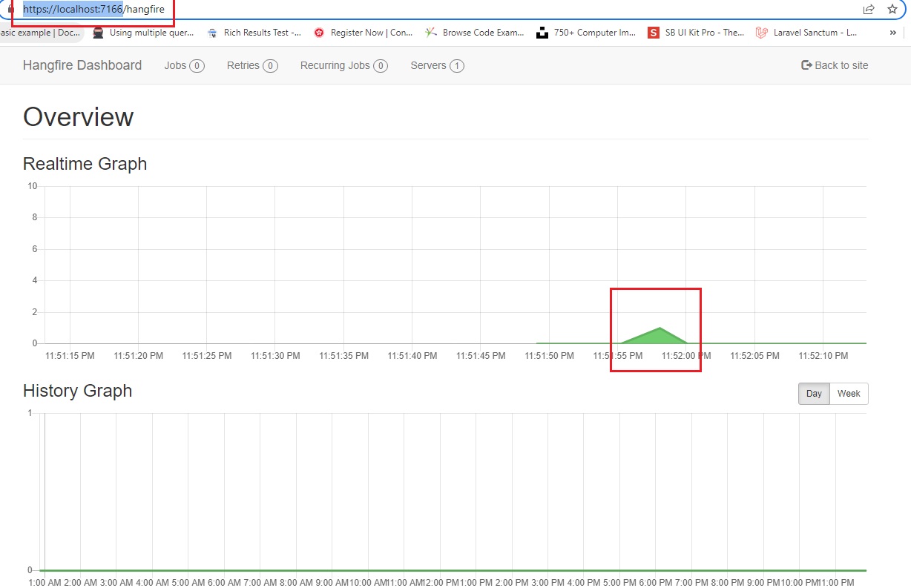The width and height of the screenshot is (911, 588).
Task: Click the '3:00 PM' history axis label
Action: (x=548, y=583)
